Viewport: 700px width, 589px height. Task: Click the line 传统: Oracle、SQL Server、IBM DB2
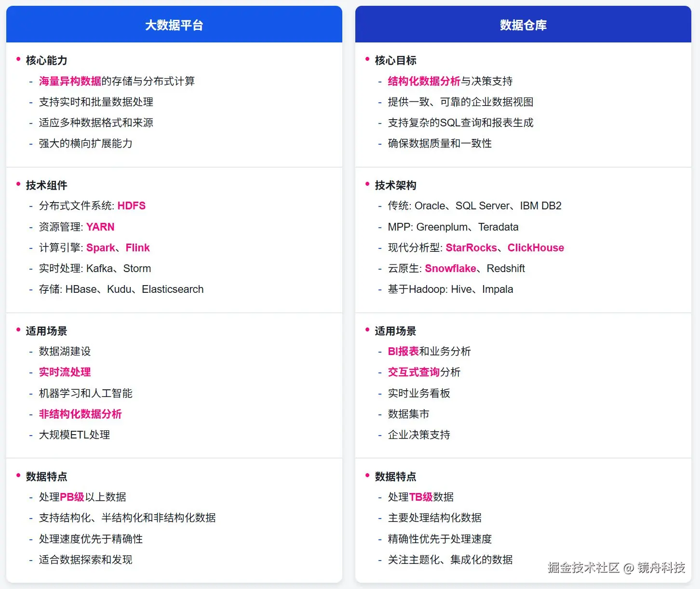(475, 206)
